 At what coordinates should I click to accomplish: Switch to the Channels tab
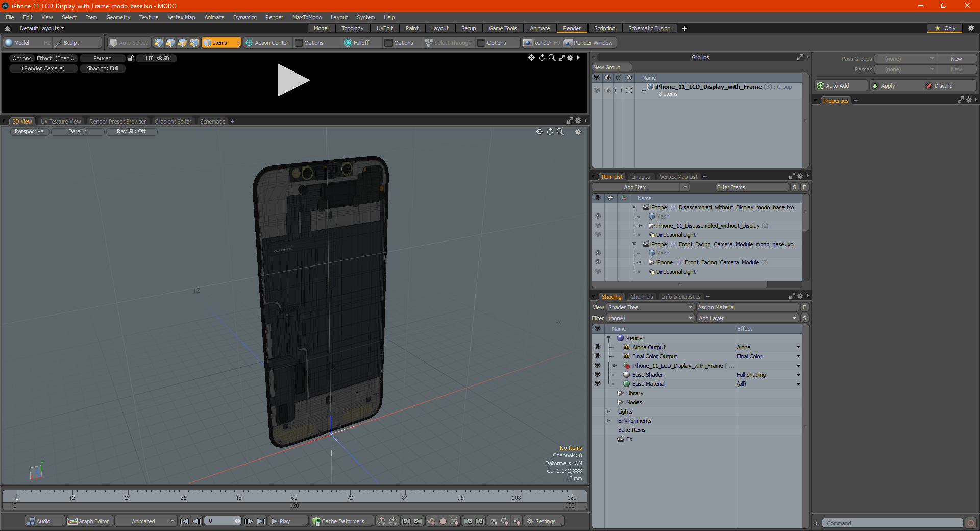pyautogui.click(x=641, y=297)
